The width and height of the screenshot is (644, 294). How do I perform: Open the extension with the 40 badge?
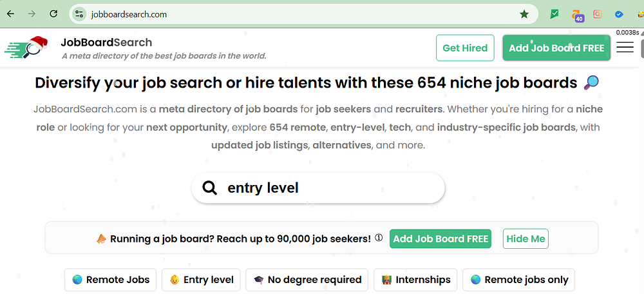click(x=577, y=14)
